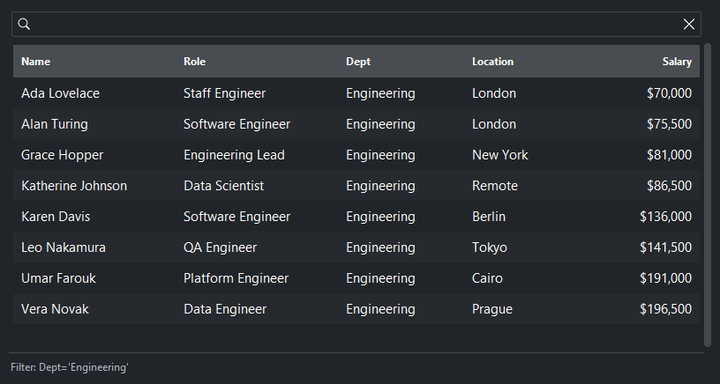This screenshot has height=384, width=720.
Task: Click the Engineering Lead role cell
Action: (x=234, y=155)
